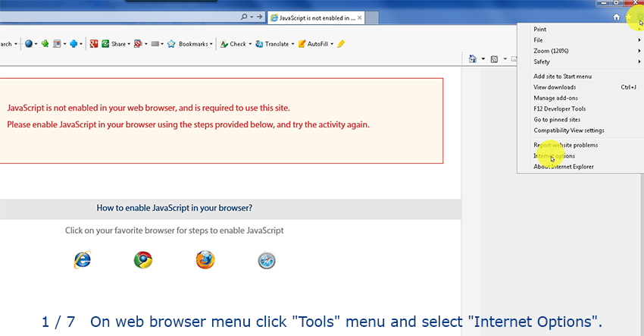The image size is (644, 336).
Task: Click the Safari browser icon
Action: [x=267, y=261]
